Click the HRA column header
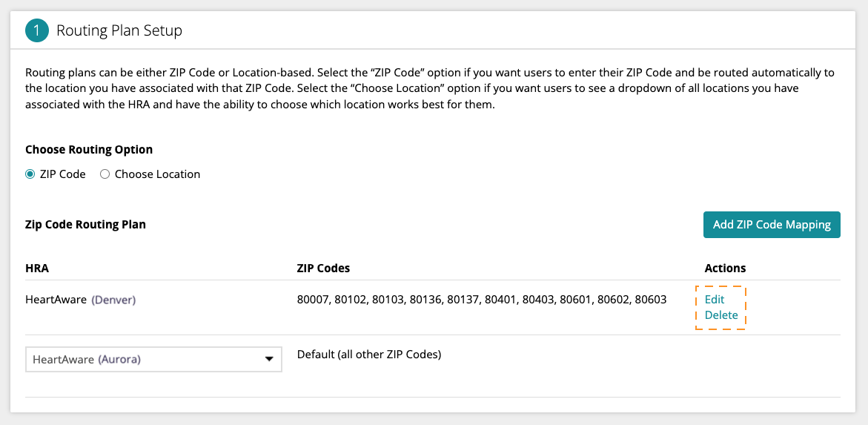 point(37,268)
